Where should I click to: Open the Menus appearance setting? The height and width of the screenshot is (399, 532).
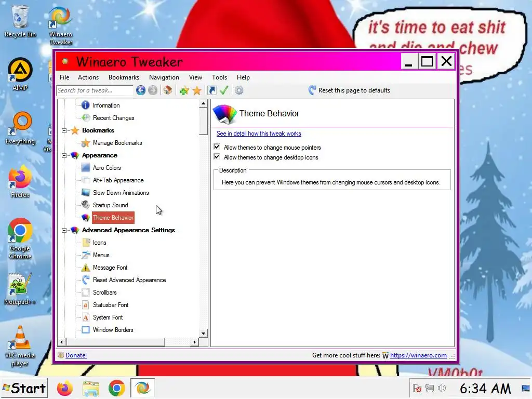pos(101,255)
